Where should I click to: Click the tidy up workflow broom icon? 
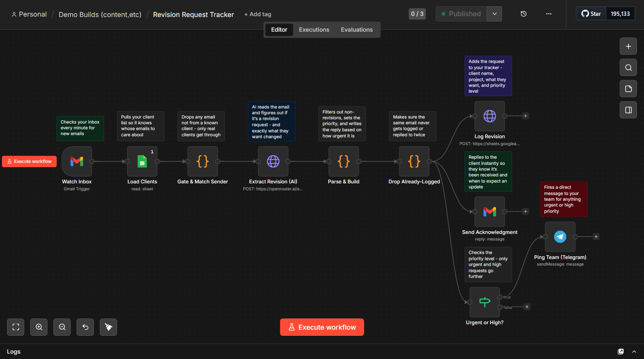[x=109, y=327]
